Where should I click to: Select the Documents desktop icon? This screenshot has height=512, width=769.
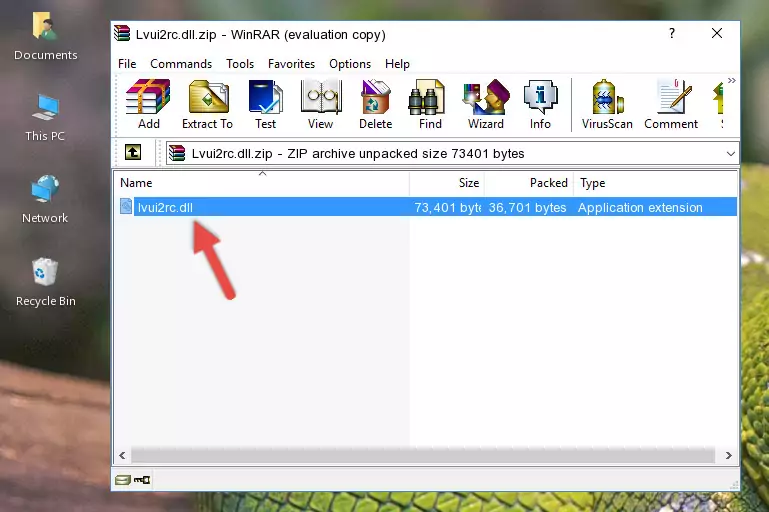pyautogui.click(x=45, y=37)
